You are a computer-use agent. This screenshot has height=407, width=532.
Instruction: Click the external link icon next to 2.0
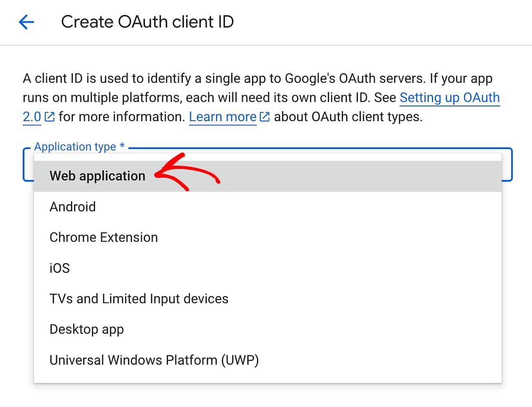point(48,117)
